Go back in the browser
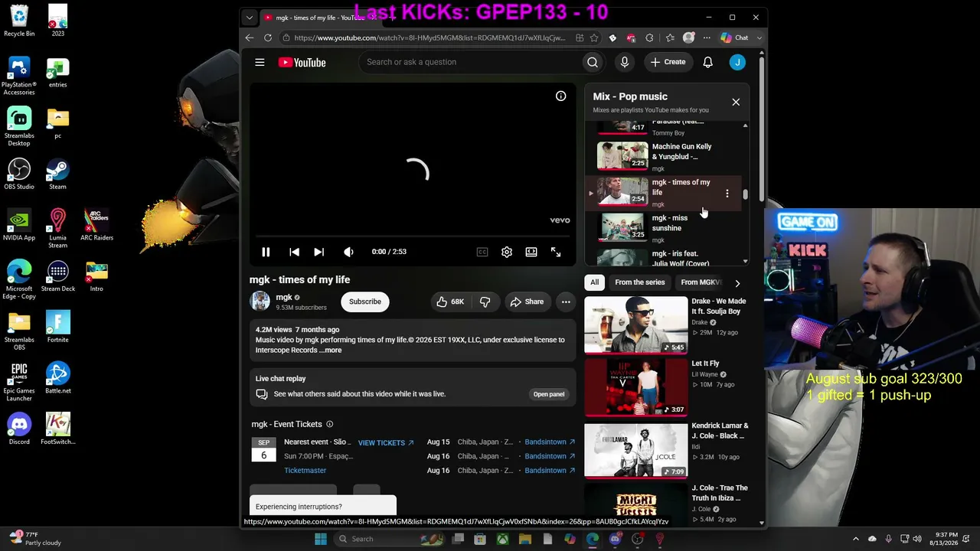Viewport: 980px width, 551px height. pos(250,37)
